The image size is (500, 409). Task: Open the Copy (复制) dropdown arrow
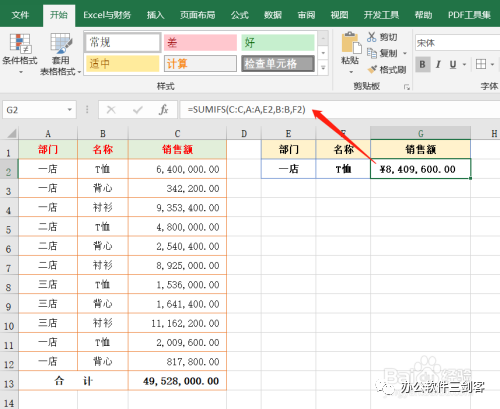coord(405,53)
